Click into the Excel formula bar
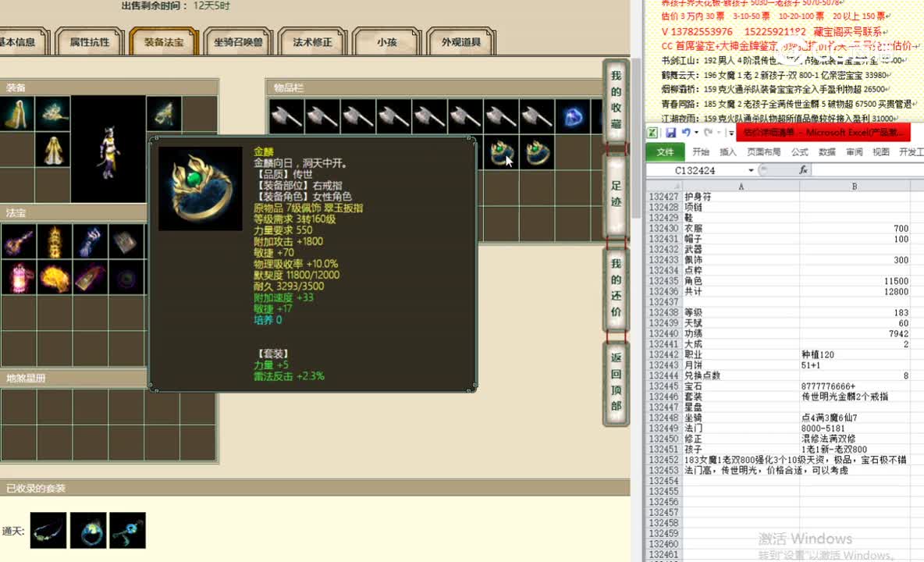 (x=868, y=170)
